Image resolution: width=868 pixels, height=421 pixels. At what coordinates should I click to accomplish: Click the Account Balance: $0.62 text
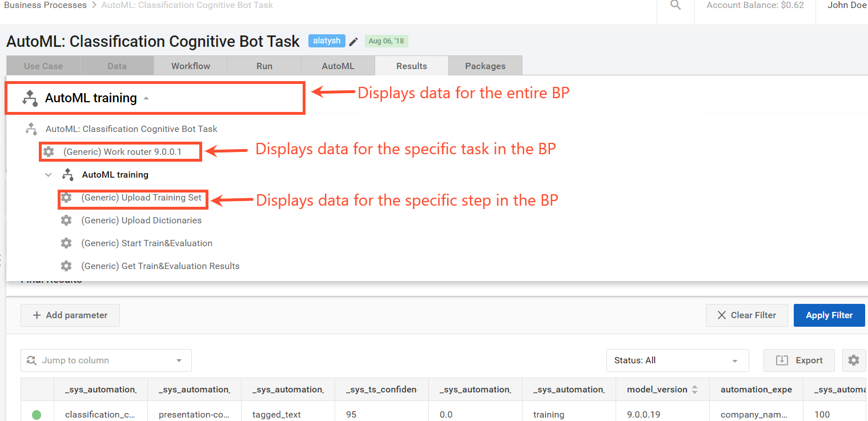[755, 5]
